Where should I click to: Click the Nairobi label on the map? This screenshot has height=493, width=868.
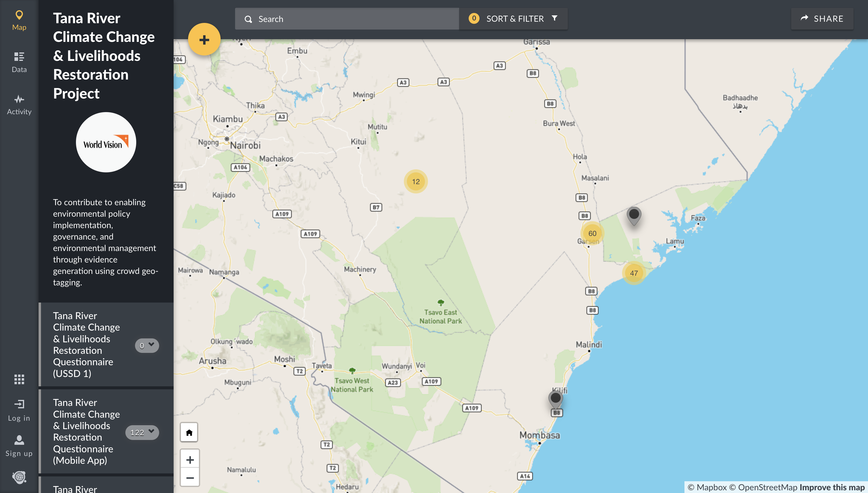245,145
